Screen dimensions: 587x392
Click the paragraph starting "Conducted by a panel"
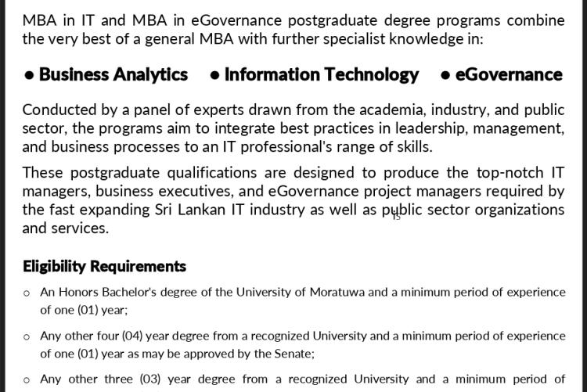pyautogui.click(x=293, y=128)
